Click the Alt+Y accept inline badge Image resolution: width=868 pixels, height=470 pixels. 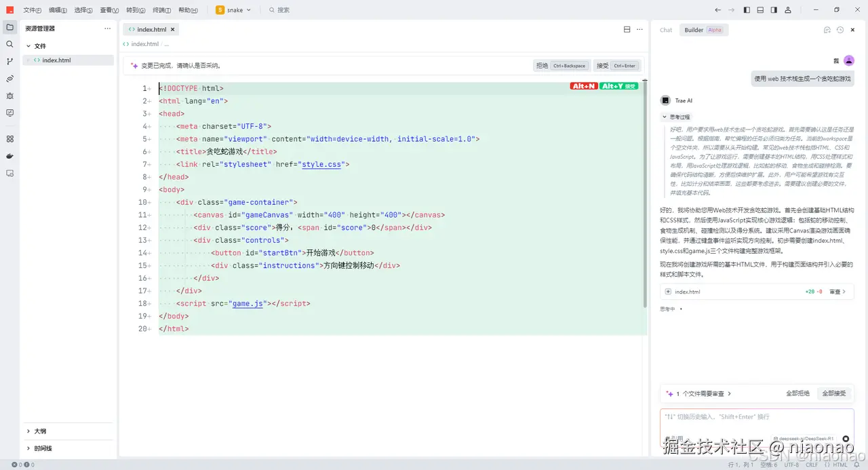618,86
